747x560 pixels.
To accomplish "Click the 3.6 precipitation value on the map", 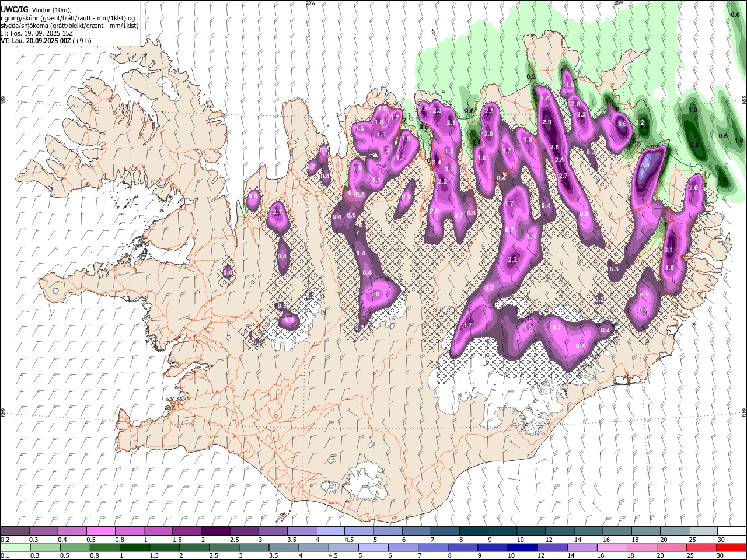I will click(x=622, y=124).
